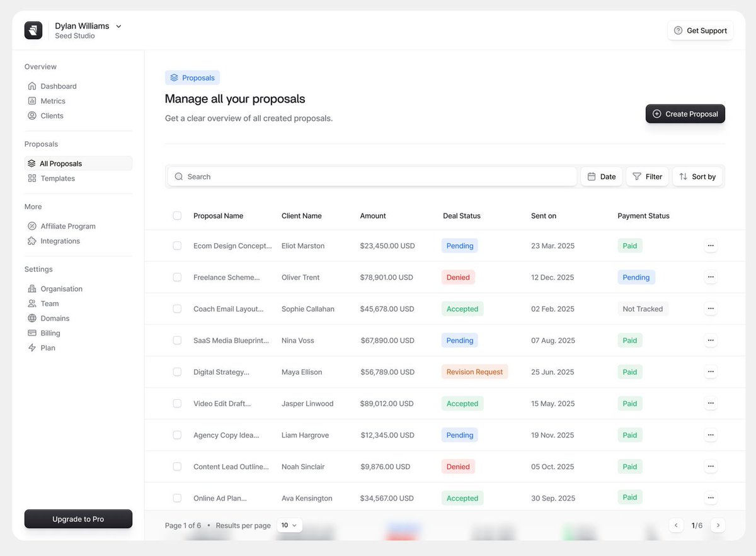This screenshot has height=556, width=756.
Task: Click the Integrations puzzle icon
Action: tap(32, 241)
